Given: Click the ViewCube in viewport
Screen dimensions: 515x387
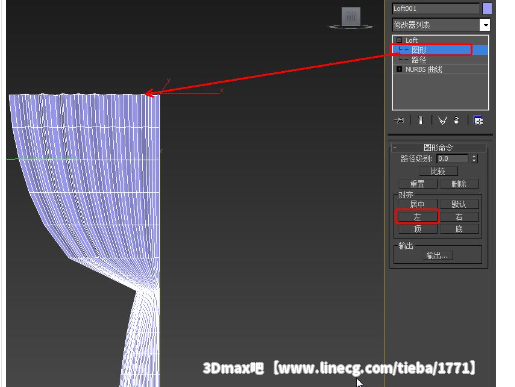Looking at the screenshot, I should pos(351,18).
